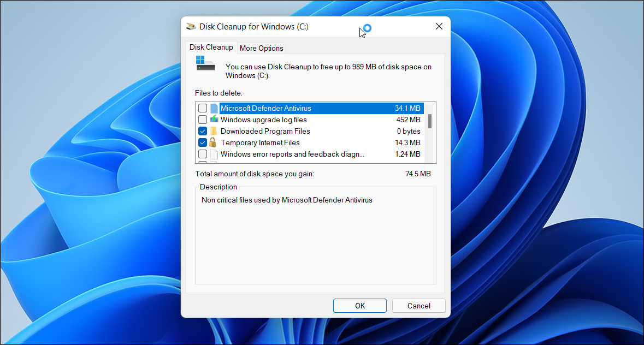Check the Microsoft Defender Antivirus checkbox
This screenshot has height=345, width=644.
[x=202, y=108]
